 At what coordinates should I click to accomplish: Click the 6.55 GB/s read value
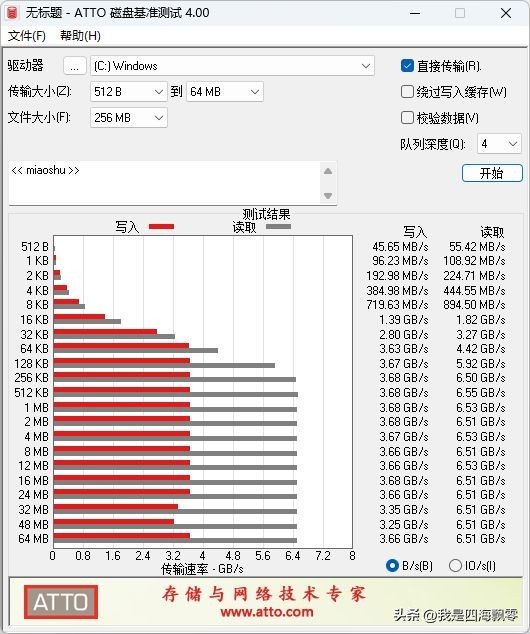[x=481, y=393]
